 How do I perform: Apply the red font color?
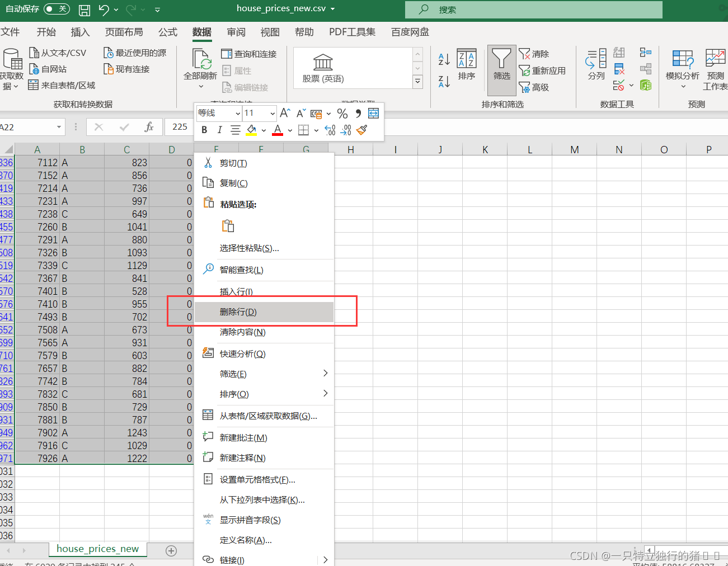278,130
